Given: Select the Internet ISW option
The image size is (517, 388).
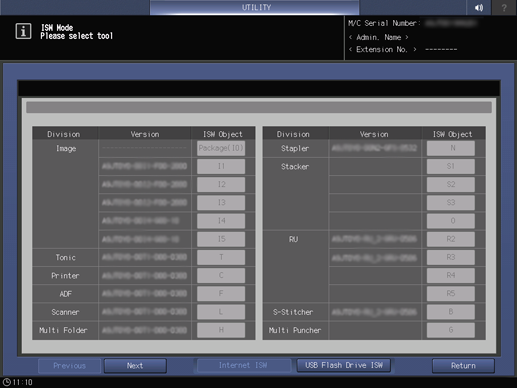Looking at the screenshot, I should [243, 365].
